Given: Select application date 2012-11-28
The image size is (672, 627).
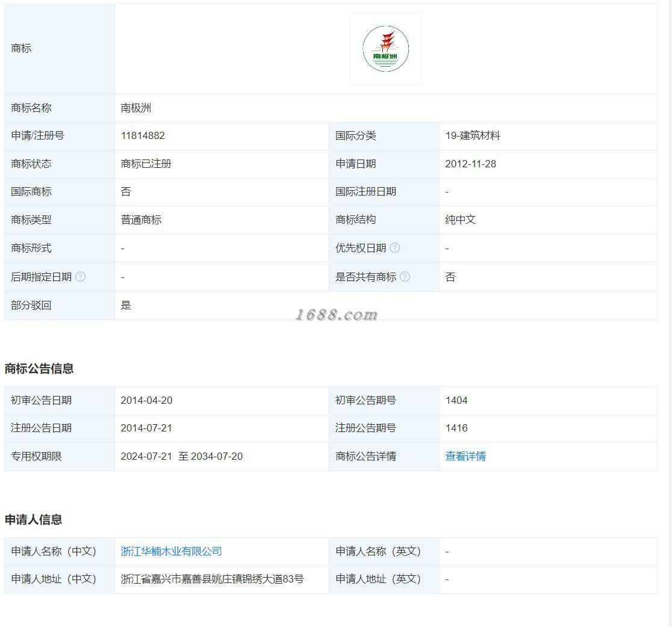Looking at the screenshot, I should pyautogui.click(x=470, y=164).
